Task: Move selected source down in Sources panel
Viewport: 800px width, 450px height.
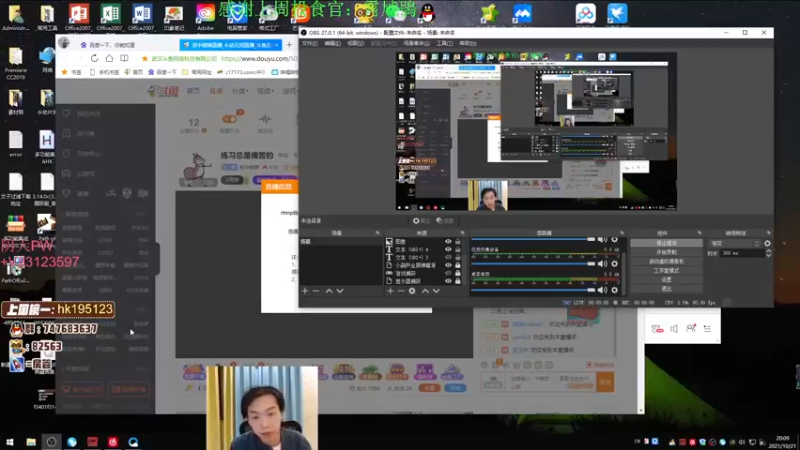Action: [x=436, y=291]
